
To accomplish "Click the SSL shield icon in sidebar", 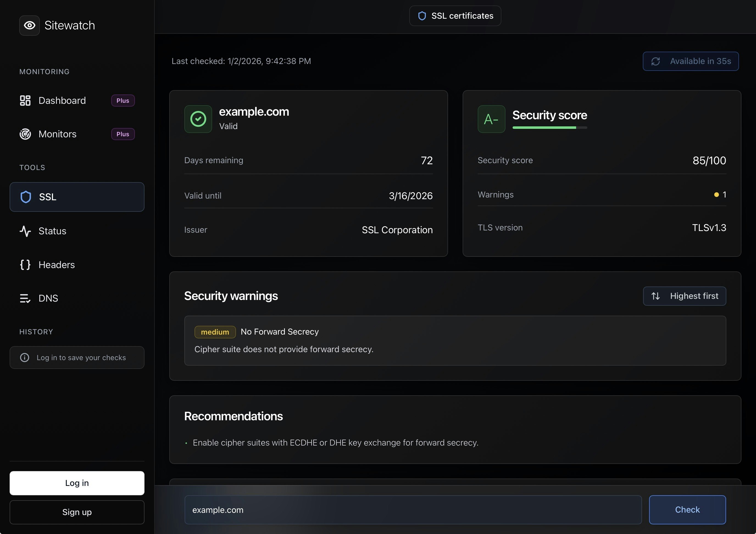I will tap(25, 197).
